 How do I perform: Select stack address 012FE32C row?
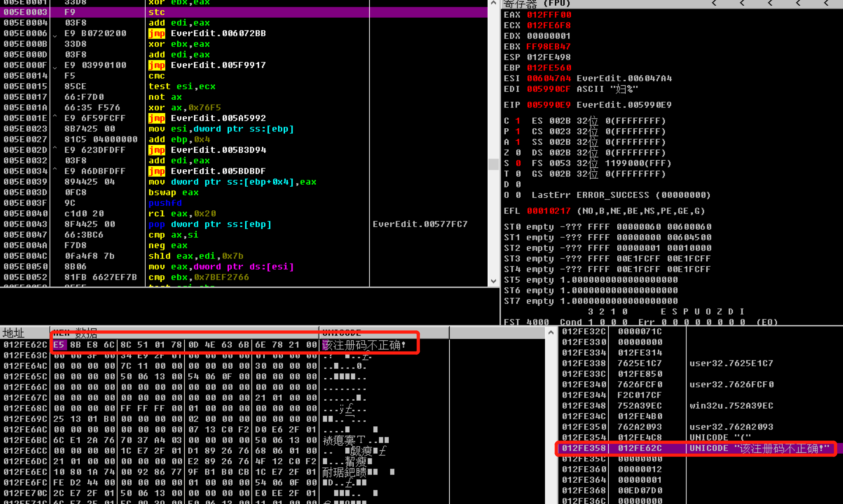pyautogui.click(x=700, y=332)
